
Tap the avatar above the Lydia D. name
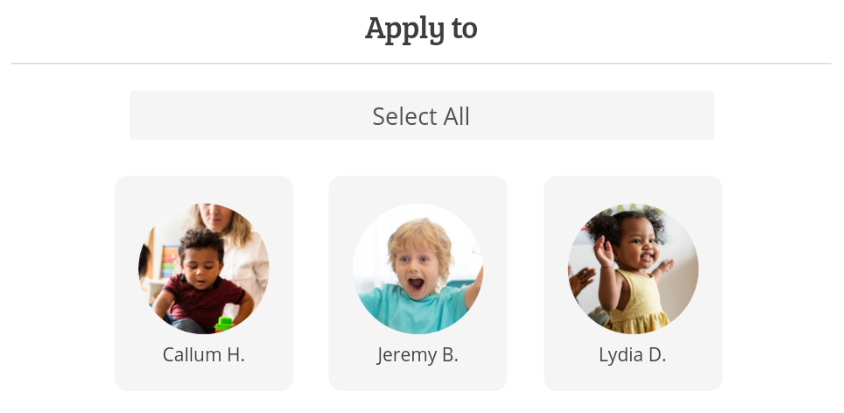click(632, 268)
